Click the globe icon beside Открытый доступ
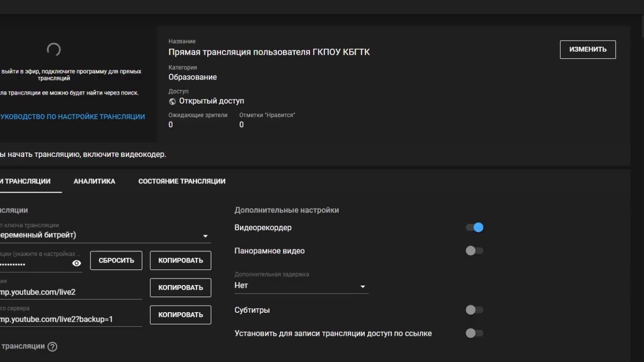 172,102
